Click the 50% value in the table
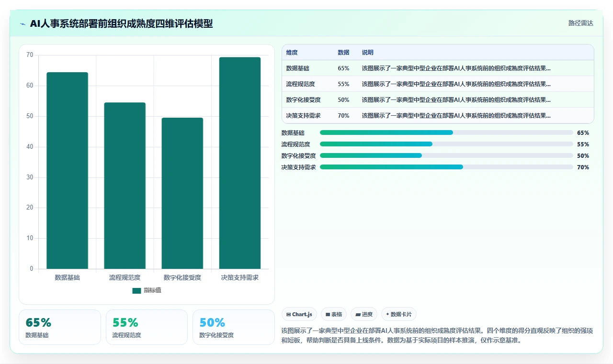Screen dimensions: 613x364 pos(343,100)
